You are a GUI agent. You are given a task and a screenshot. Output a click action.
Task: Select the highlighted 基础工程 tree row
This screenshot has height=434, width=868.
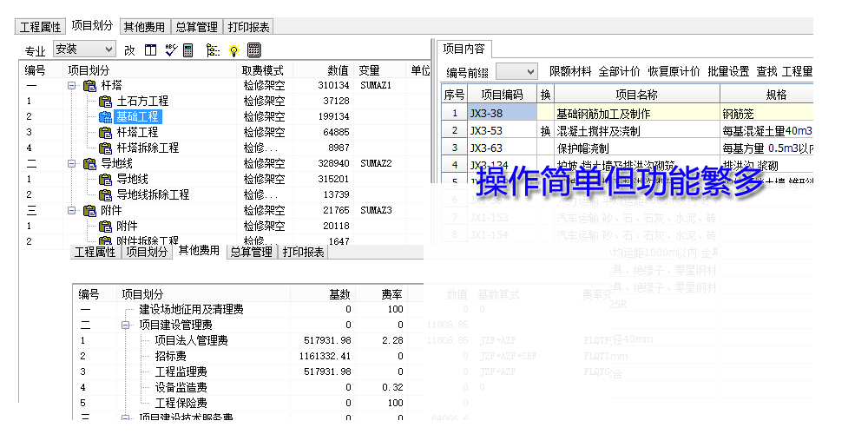(x=226, y=117)
